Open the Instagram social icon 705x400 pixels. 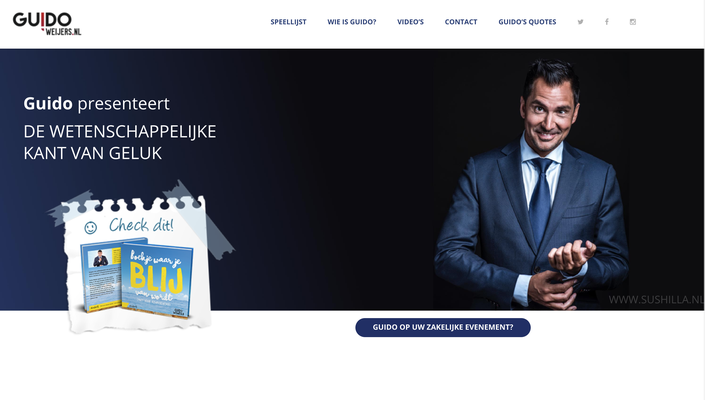pos(633,22)
